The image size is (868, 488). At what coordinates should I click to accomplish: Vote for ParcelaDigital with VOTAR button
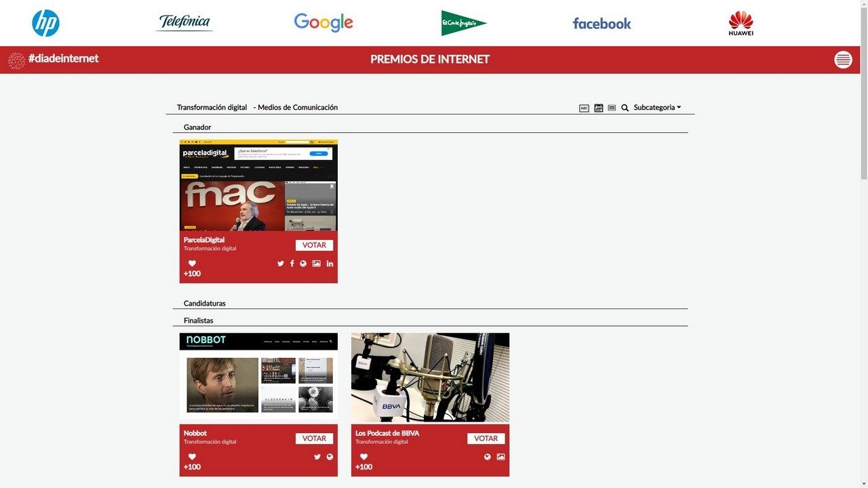(314, 245)
